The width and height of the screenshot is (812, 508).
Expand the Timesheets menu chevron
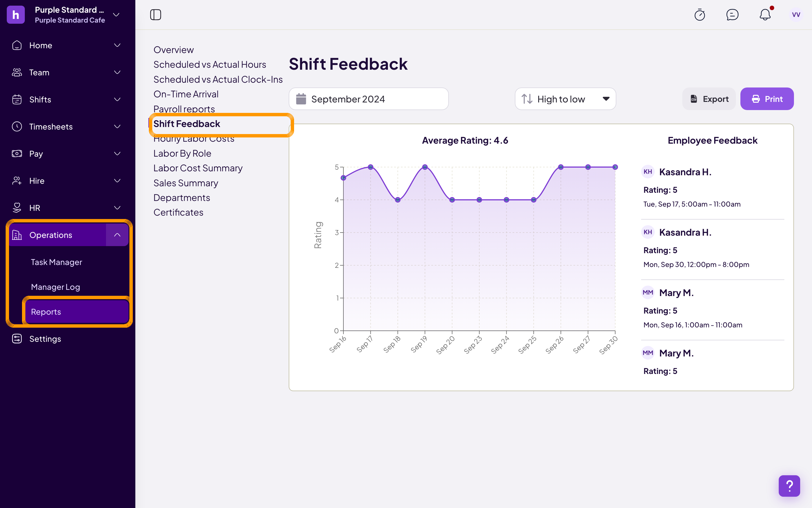click(117, 126)
